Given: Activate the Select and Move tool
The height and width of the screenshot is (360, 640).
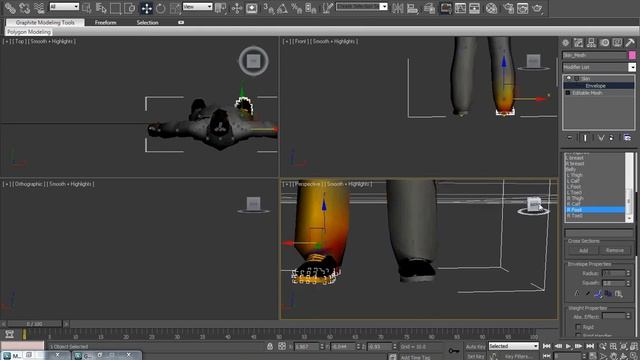Looking at the screenshot, I should tap(147, 8).
